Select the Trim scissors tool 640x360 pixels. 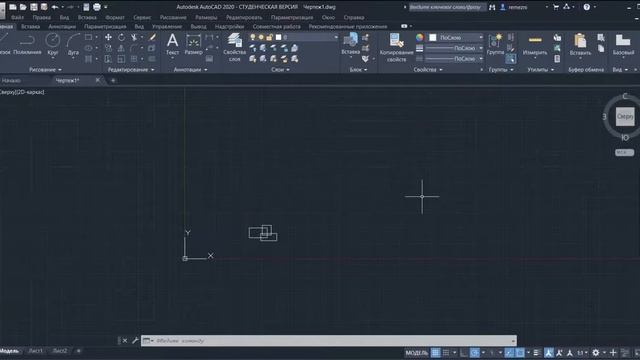coord(134,37)
